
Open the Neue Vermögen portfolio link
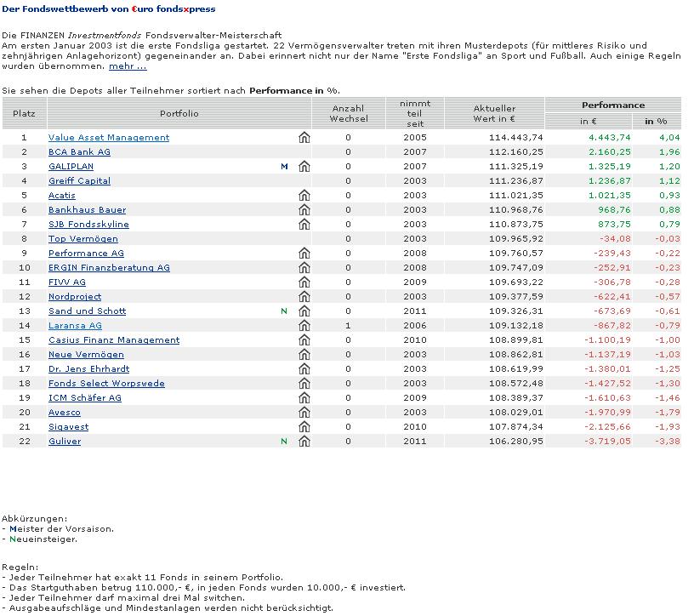(x=86, y=354)
